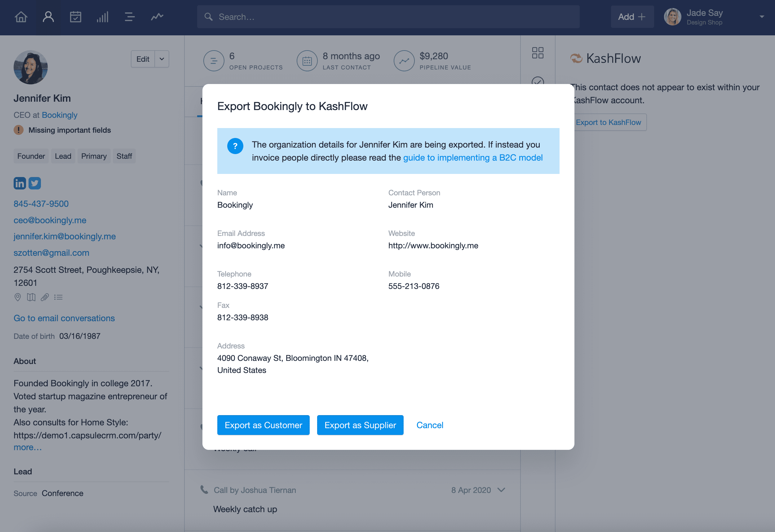Click the Export to KashFlow sidebar button
The height and width of the screenshot is (532, 775).
(608, 122)
